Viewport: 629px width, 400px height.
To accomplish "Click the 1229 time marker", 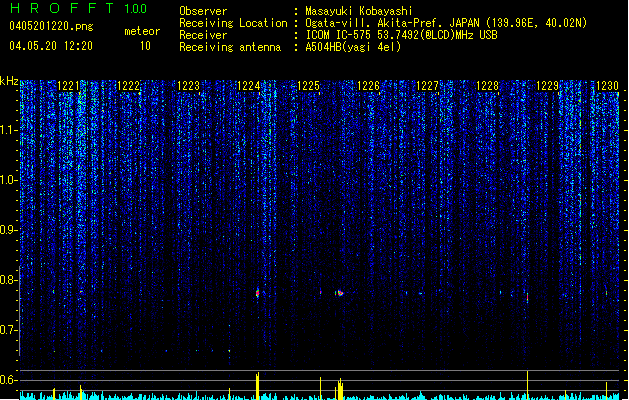I will tap(548, 86).
